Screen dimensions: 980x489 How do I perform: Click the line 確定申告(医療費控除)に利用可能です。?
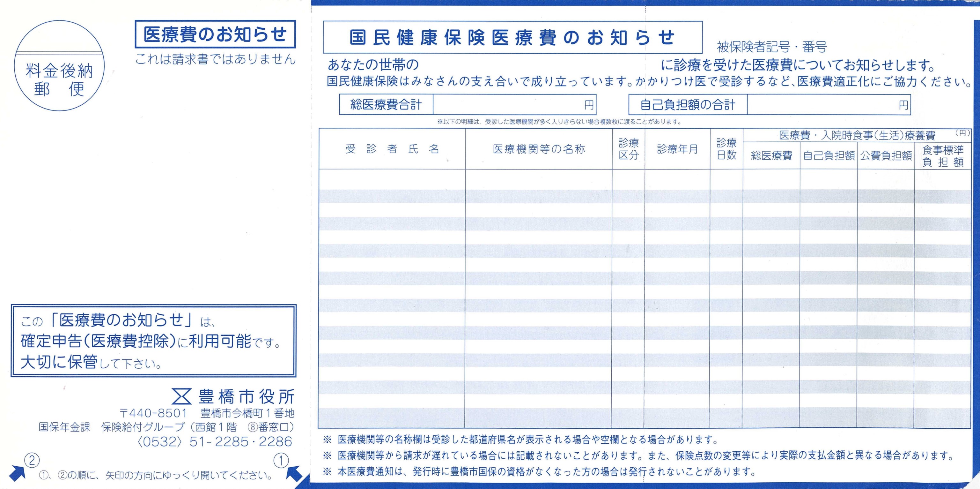pos(151,341)
